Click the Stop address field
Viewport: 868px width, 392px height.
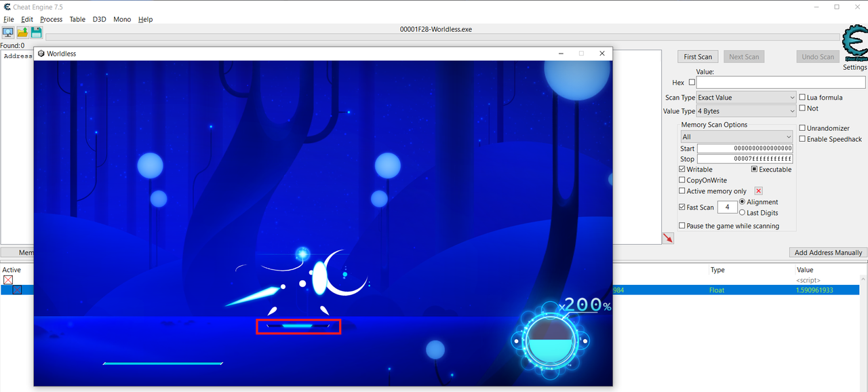pyautogui.click(x=745, y=159)
